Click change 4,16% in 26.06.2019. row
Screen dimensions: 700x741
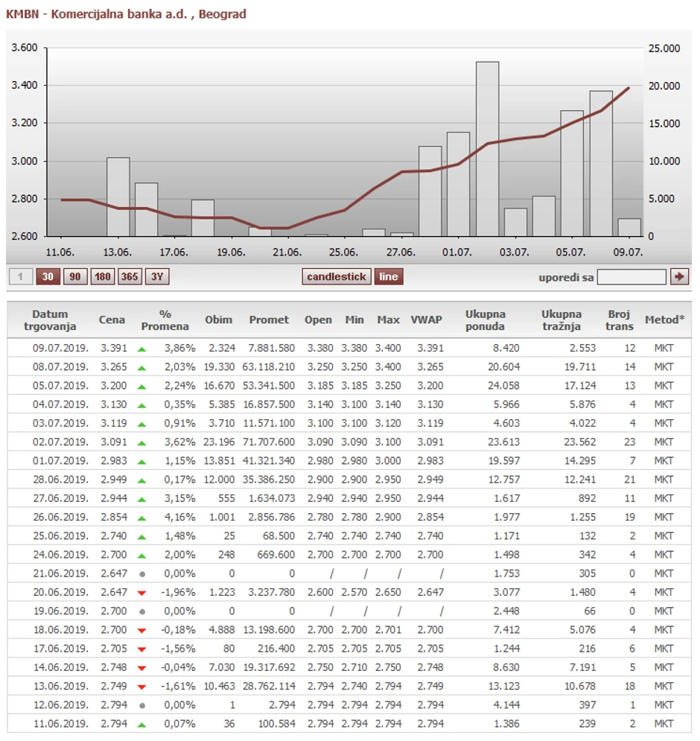pyautogui.click(x=179, y=518)
